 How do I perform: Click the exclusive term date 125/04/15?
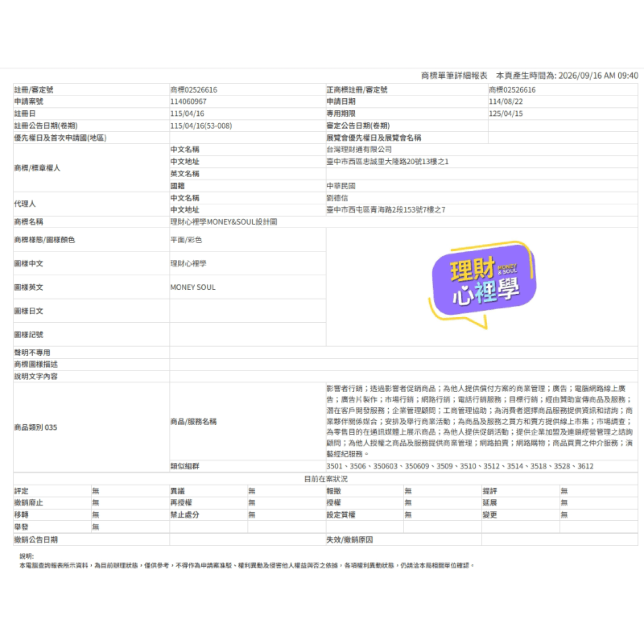(506, 114)
